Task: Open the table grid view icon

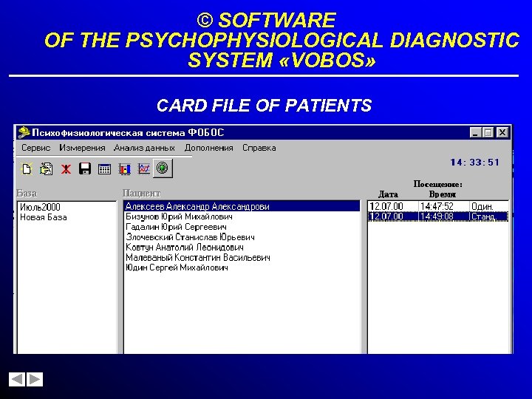Action: click(x=104, y=168)
